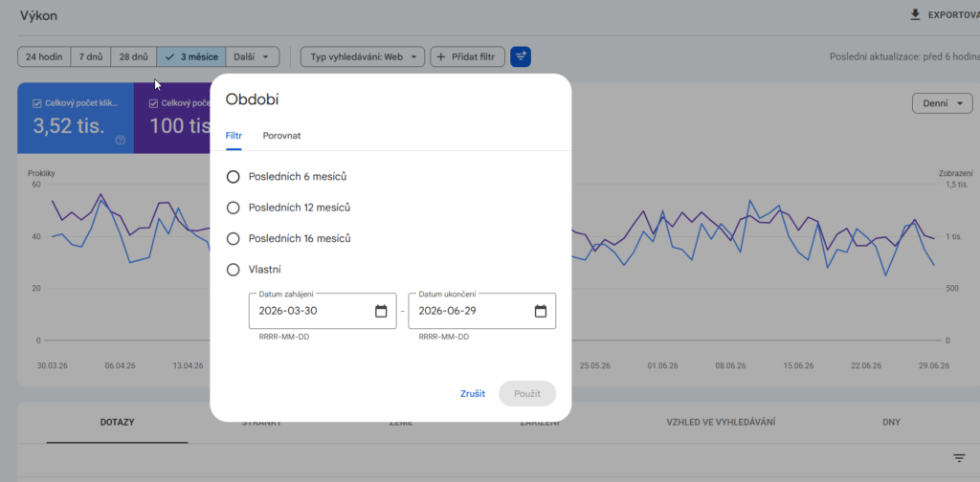Click chart date label 06.04.26
This screenshot has height=482, width=980.
point(121,366)
